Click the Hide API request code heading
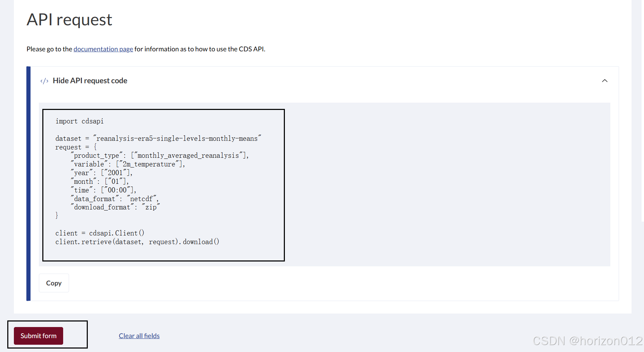Viewport: 644px width, 352px height. 90,80
